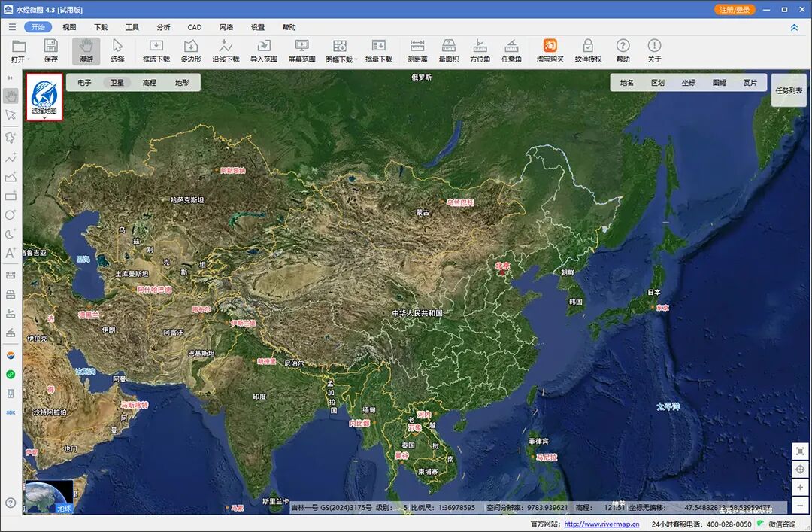Switch to 电子 electronic map layer

[84, 83]
